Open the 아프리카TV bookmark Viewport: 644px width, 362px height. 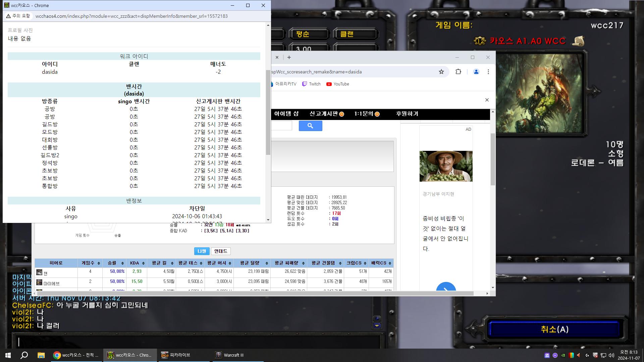coord(284,84)
